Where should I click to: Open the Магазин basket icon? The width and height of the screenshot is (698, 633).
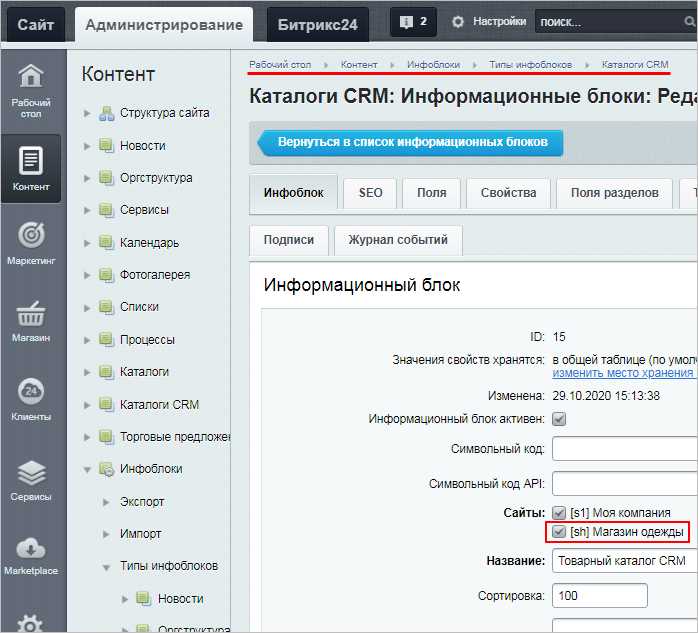[31, 313]
